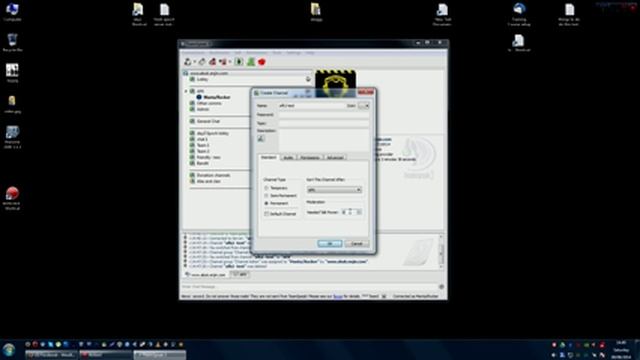The width and height of the screenshot is (640, 360).
Task: Click the chat message input field
Action: point(309,287)
